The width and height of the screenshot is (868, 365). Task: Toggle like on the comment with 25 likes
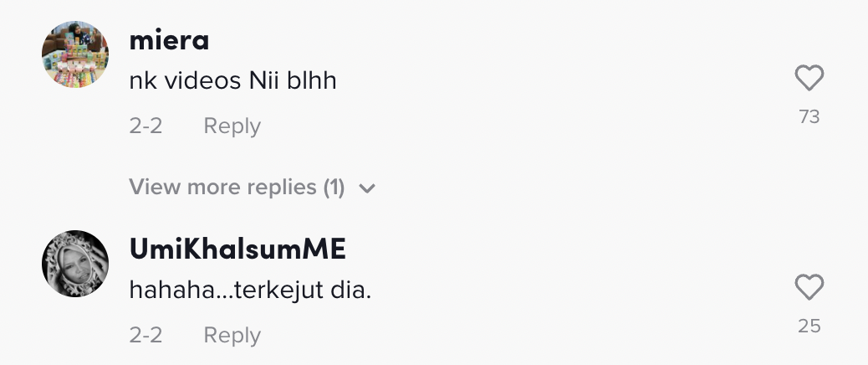[x=809, y=288]
